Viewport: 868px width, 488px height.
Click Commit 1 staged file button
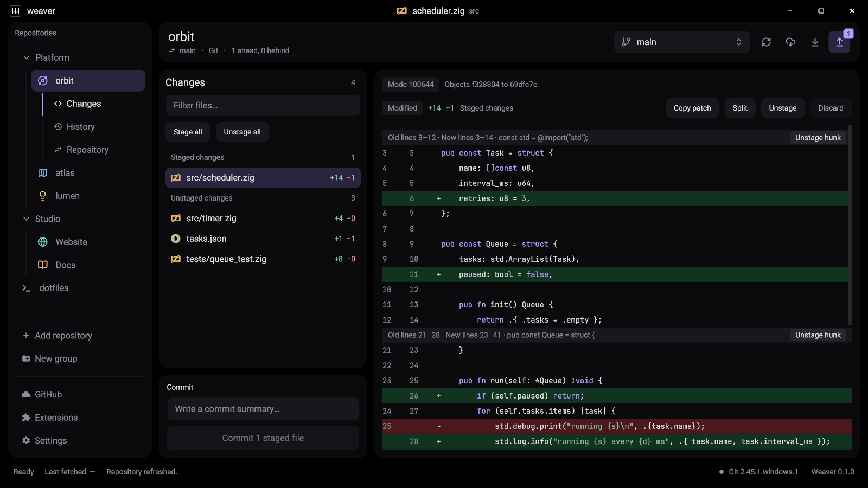coord(263,438)
